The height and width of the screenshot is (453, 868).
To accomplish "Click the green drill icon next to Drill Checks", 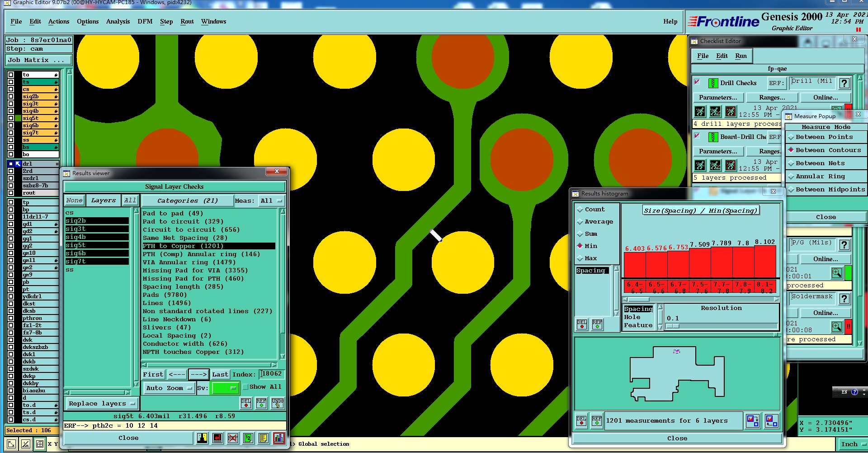I will pyautogui.click(x=713, y=83).
